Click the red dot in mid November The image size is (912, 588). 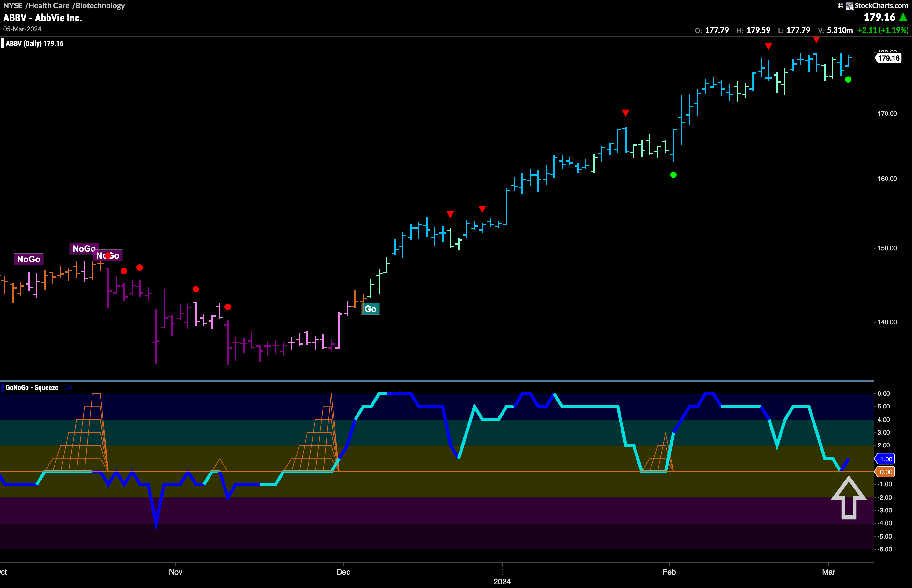pyautogui.click(x=228, y=307)
